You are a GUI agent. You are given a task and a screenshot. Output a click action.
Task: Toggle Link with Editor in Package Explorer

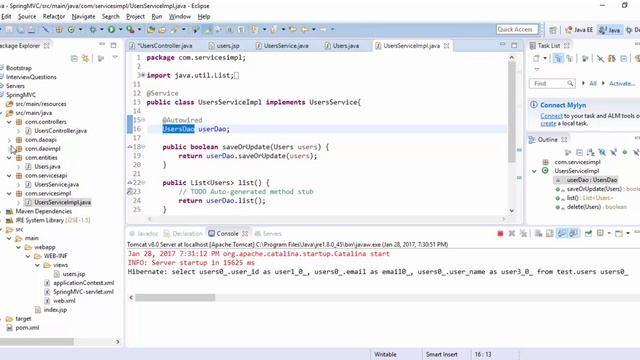tap(85, 59)
